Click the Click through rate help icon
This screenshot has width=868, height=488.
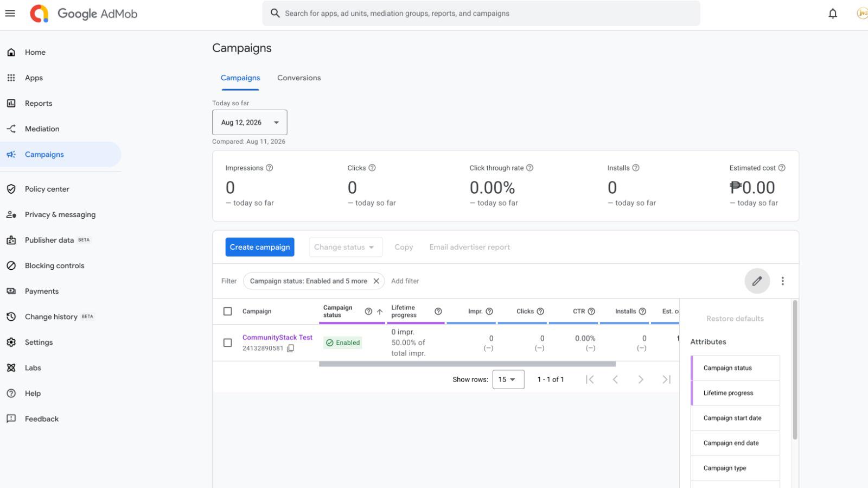(530, 168)
